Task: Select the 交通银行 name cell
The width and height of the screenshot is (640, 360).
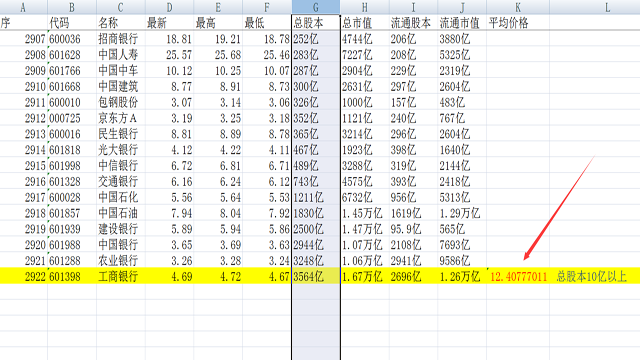Action: pyautogui.click(x=120, y=181)
